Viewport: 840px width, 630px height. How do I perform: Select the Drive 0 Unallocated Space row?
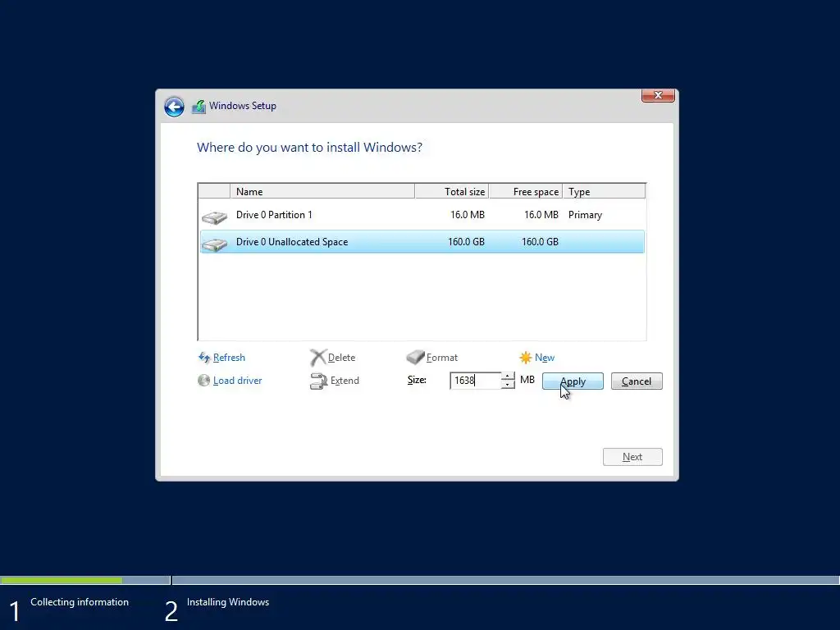coord(422,242)
